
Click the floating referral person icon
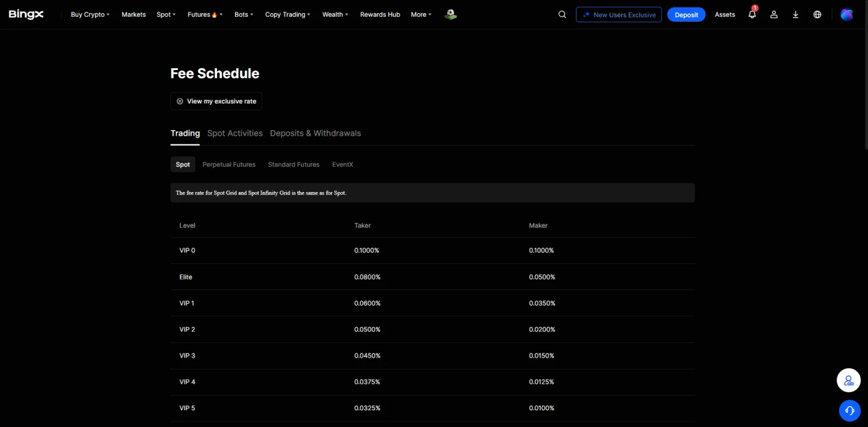coord(849,381)
